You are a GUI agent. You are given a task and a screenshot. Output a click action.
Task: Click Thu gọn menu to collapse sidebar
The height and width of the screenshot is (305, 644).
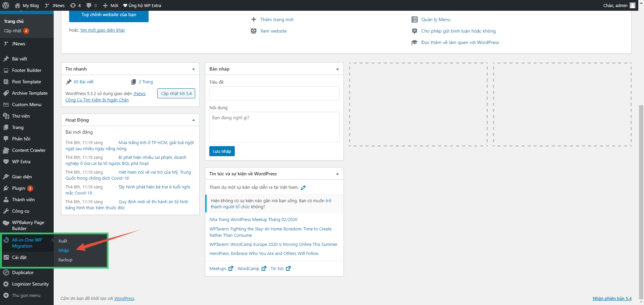(23, 295)
